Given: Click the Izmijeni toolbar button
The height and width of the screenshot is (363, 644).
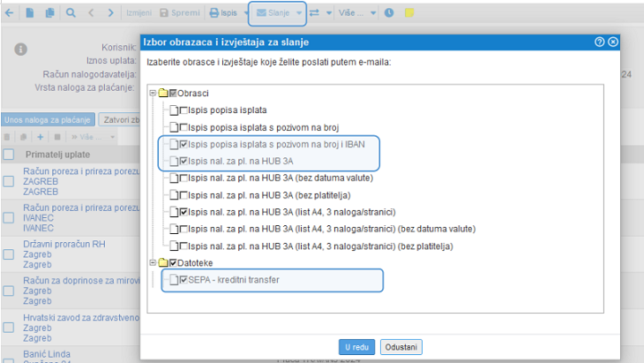Looking at the screenshot, I should click(139, 13).
